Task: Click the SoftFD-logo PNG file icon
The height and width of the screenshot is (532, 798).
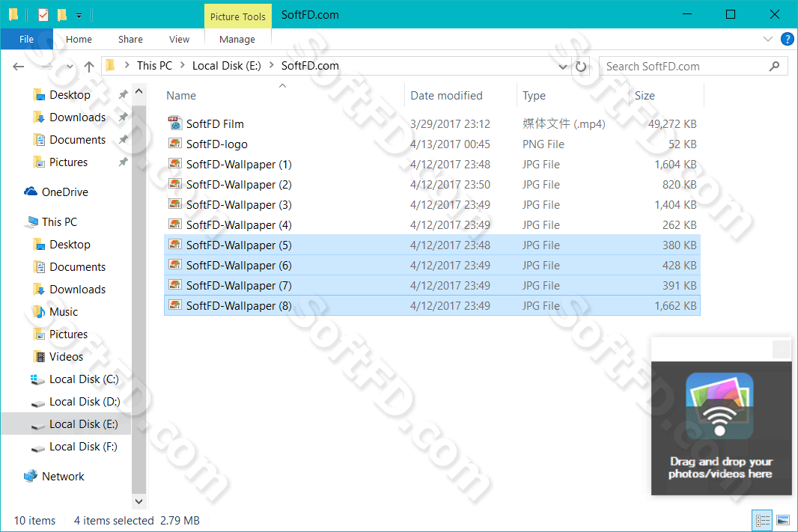Action: [174, 144]
